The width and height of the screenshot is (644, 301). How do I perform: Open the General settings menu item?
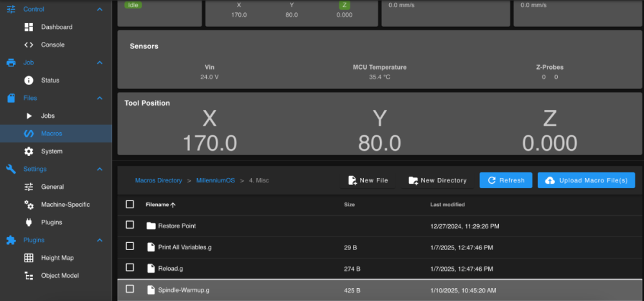[56, 187]
